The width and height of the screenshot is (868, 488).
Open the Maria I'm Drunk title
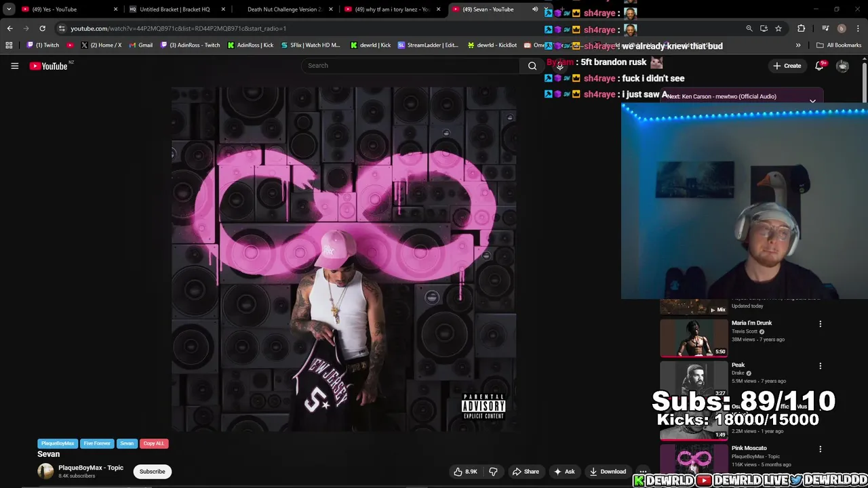click(752, 323)
